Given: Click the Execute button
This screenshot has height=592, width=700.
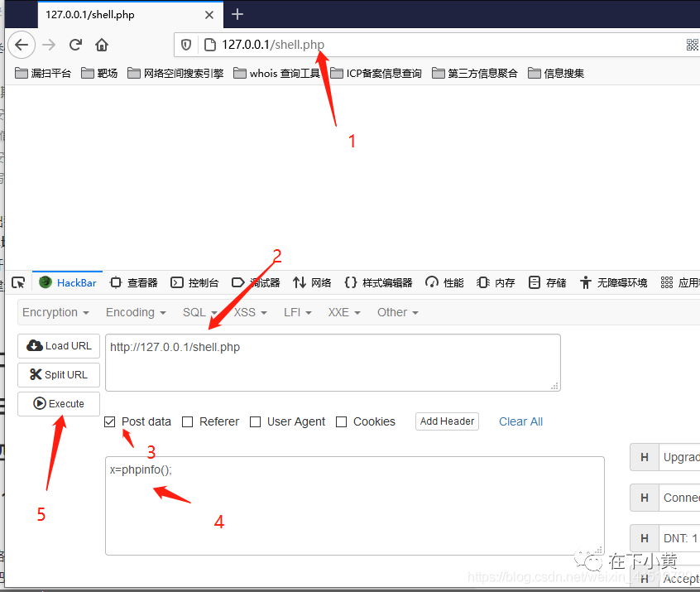Looking at the screenshot, I should point(59,404).
